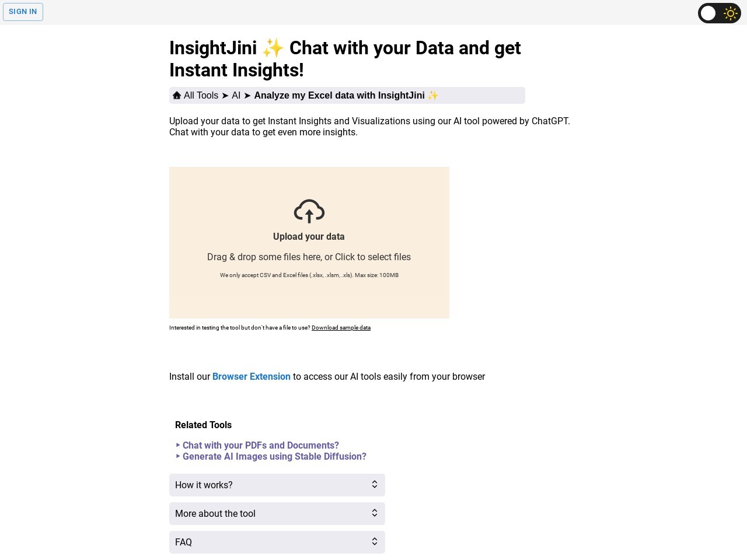
Task: Open Chat with your PDFs and Documents link
Action: pyautogui.click(x=261, y=445)
